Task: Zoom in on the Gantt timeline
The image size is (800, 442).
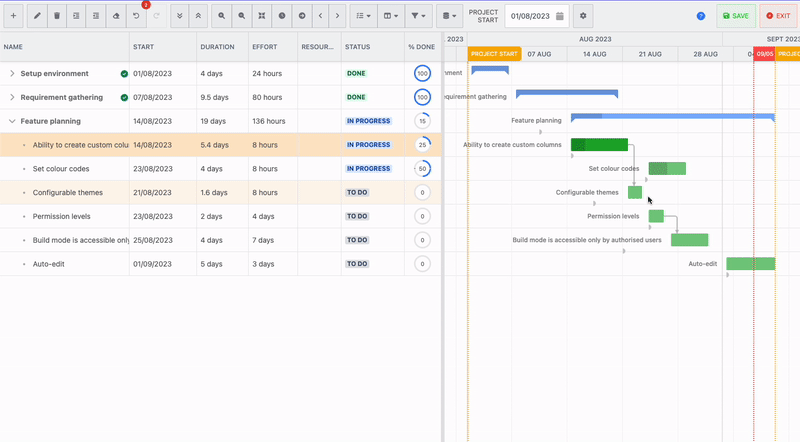Action: coord(221,16)
